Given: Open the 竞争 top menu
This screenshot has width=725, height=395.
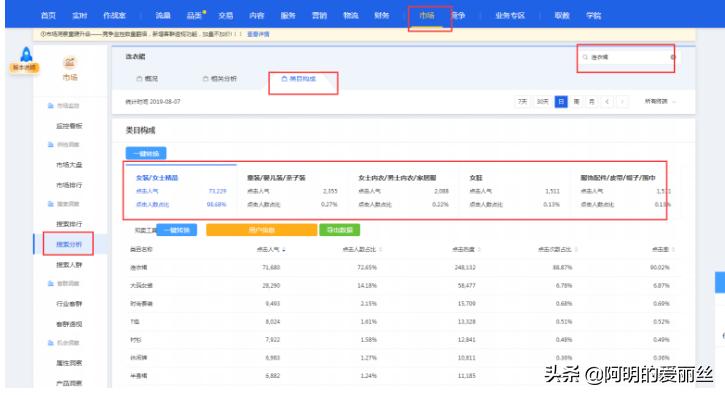Looking at the screenshot, I should click(x=458, y=16).
